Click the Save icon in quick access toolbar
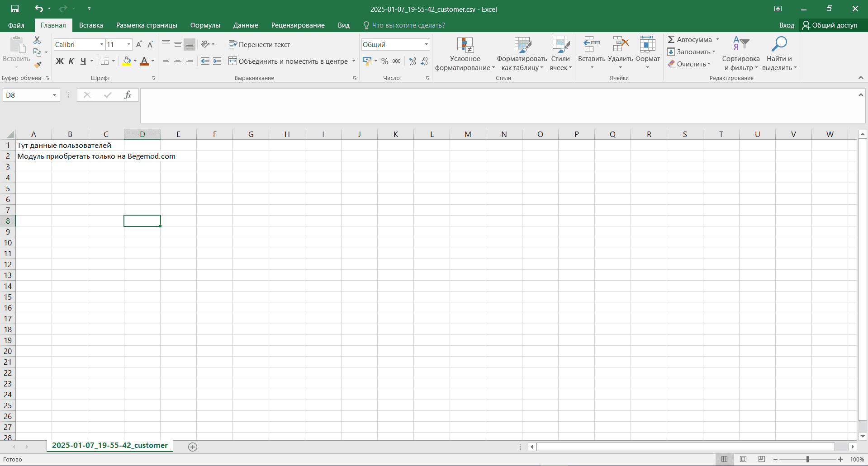 tap(15, 9)
